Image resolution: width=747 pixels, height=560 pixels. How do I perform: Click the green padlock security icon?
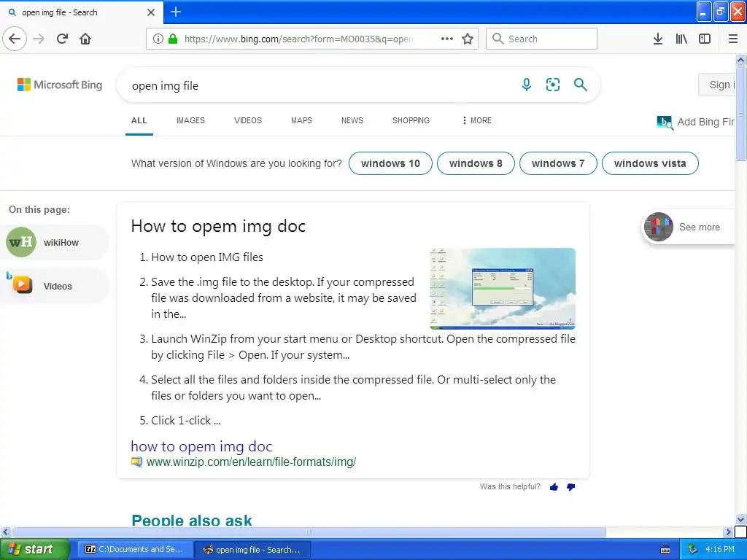pos(173,39)
